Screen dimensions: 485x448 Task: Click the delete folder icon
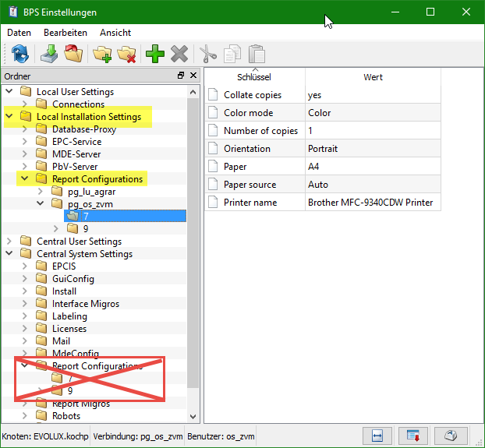tap(126, 54)
